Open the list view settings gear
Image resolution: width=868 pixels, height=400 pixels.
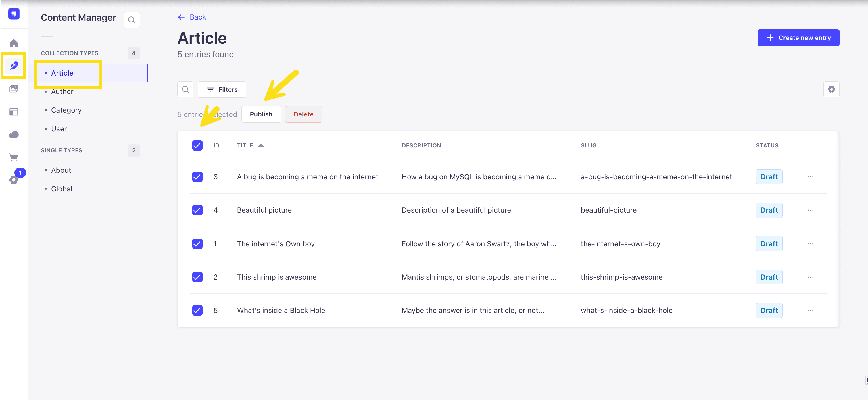[x=831, y=89]
